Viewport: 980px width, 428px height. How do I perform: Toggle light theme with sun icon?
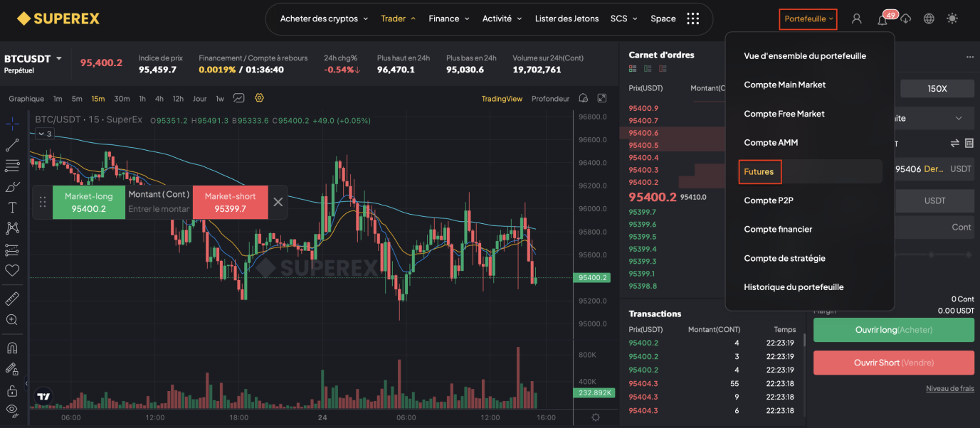tap(952, 19)
